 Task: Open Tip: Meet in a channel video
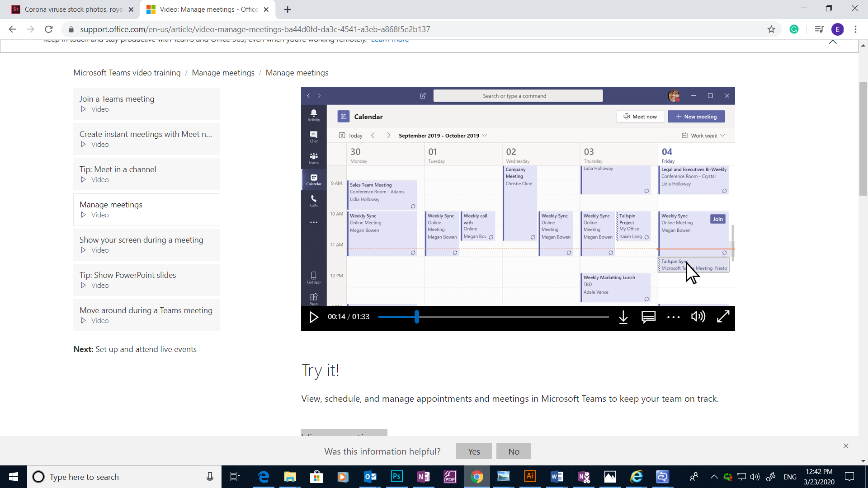pos(146,174)
